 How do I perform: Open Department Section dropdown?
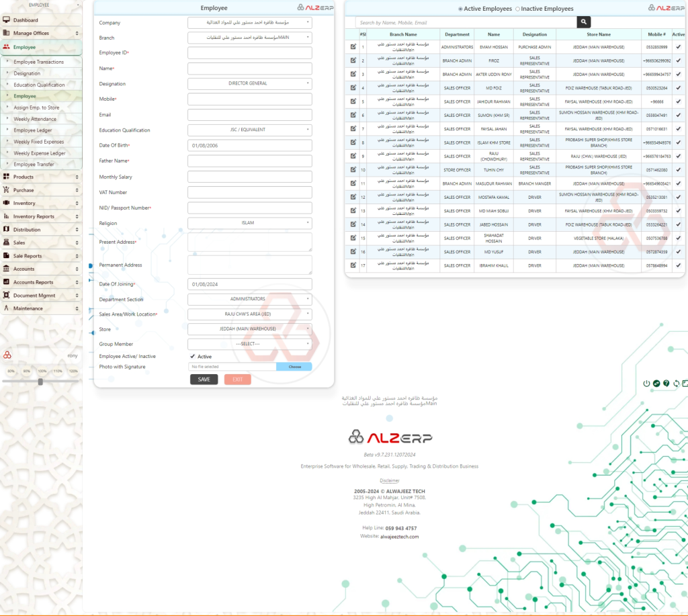click(x=250, y=299)
